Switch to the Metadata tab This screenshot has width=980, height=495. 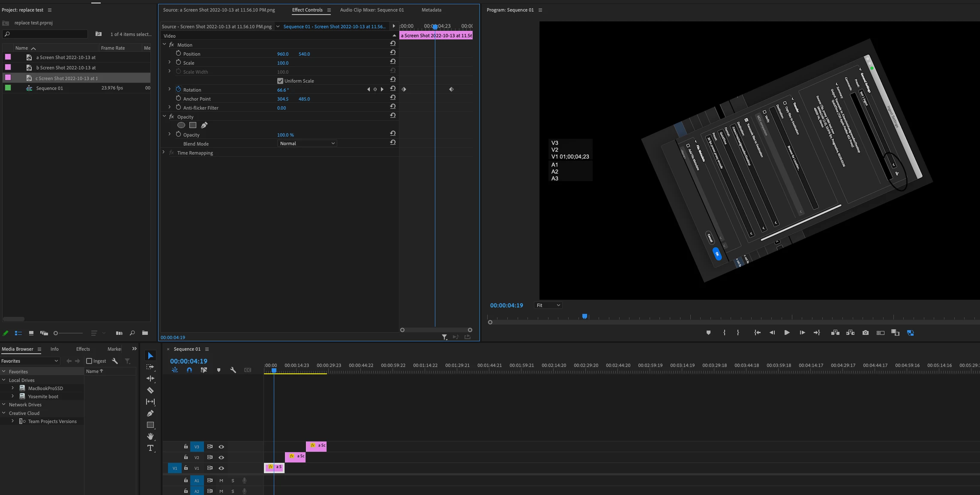(x=431, y=10)
